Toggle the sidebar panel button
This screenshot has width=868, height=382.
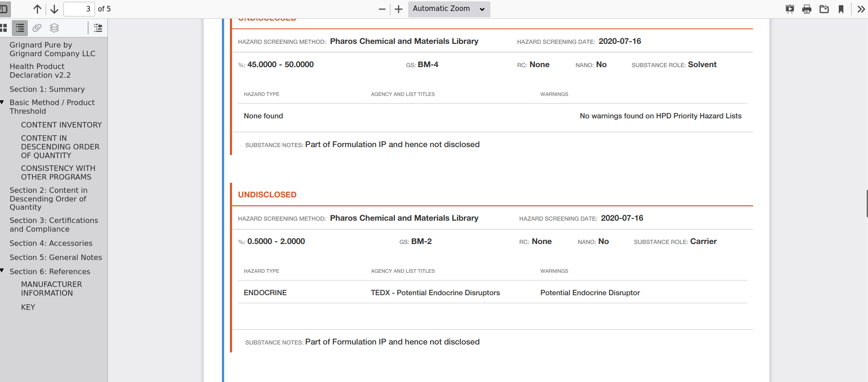(4, 9)
